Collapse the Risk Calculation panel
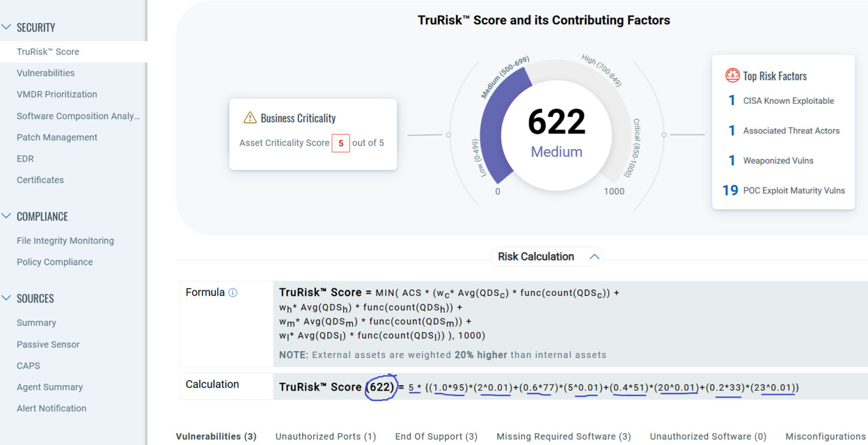This screenshot has height=445, width=868. [x=593, y=256]
